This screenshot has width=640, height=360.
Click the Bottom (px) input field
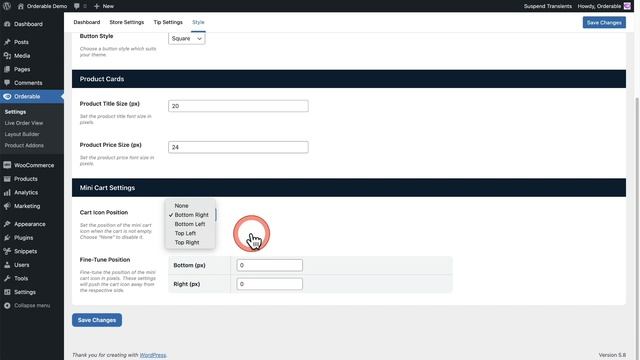pyautogui.click(x=269, y=265)
